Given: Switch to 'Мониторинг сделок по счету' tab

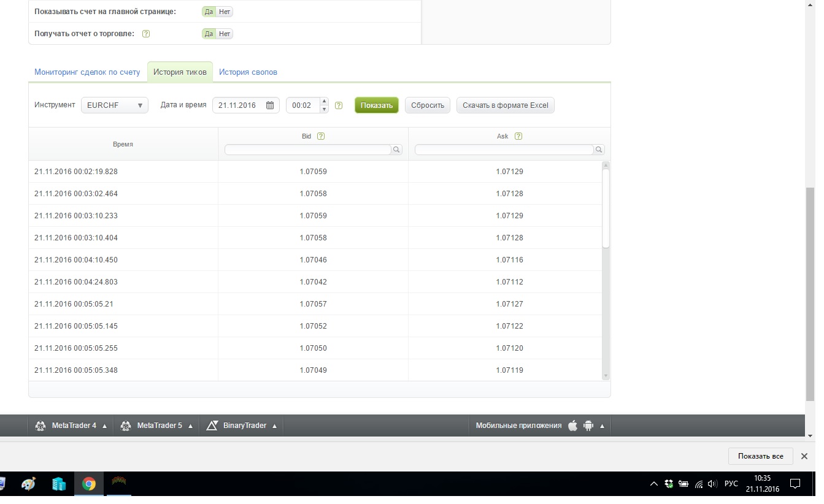Looking at the screenshot, I should click(x=87, y=72).
